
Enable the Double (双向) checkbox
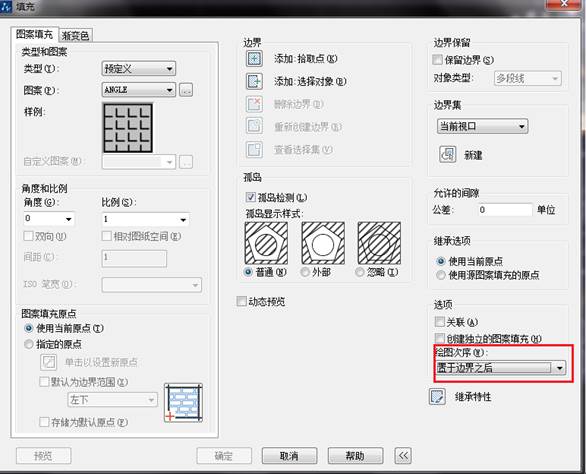[x=28, y=236]
